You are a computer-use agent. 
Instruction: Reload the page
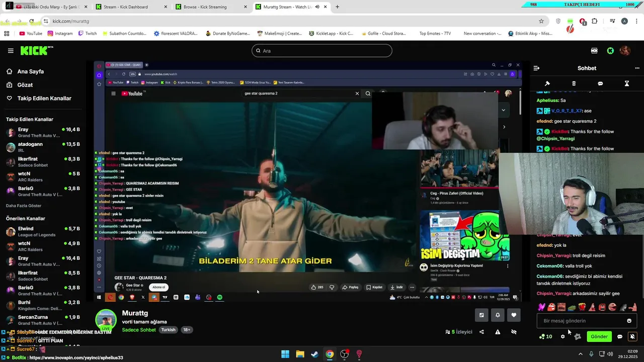point(32,21)
